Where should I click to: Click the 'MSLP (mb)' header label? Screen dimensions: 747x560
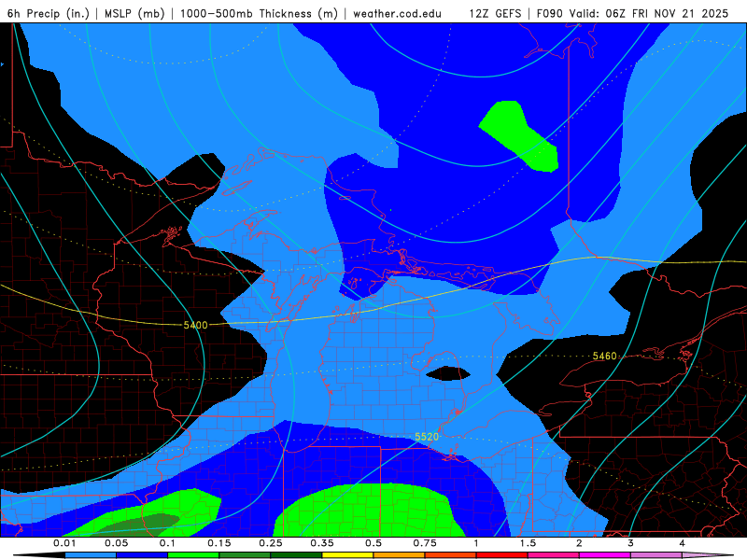tap(134, 13)
